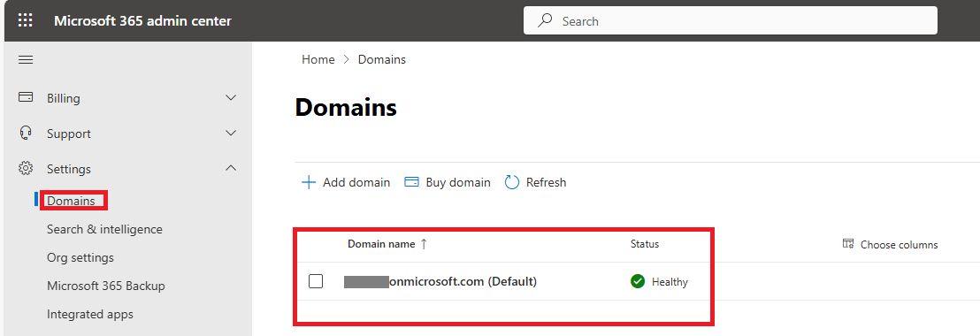980x336 pixels.
Task: Sort by the Domain name column header
Action: (381, 244)
